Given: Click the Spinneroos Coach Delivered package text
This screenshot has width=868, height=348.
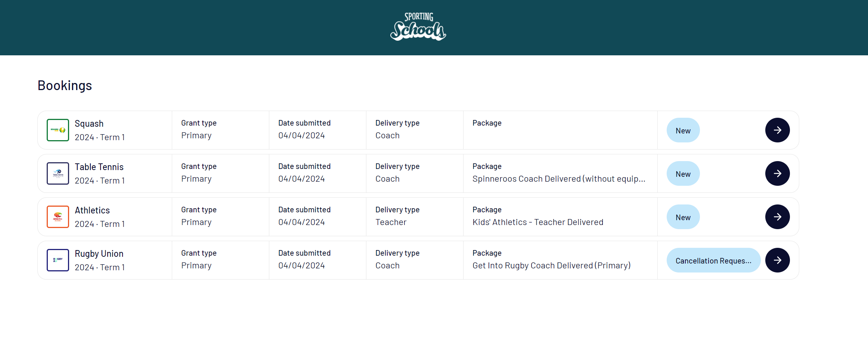Looking at the screenshot, I should click(559, 179).
